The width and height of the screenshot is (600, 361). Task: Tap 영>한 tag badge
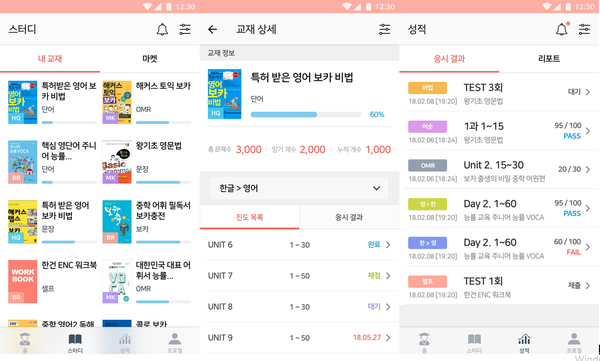(427, 204)
